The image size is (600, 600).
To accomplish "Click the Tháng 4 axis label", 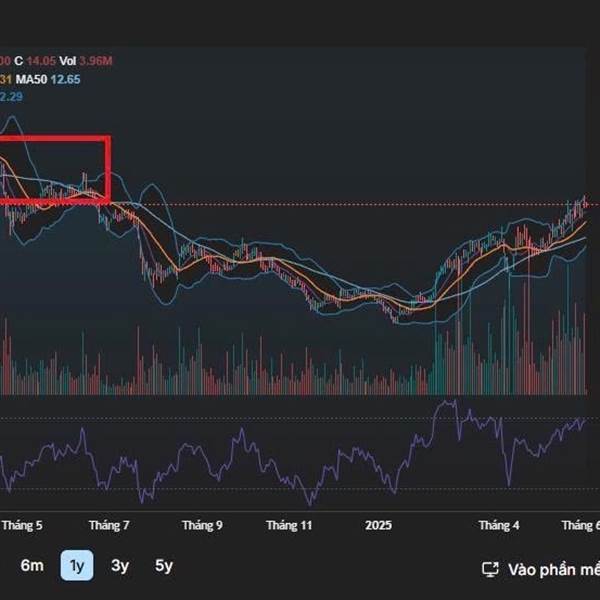I will (499, 525).
